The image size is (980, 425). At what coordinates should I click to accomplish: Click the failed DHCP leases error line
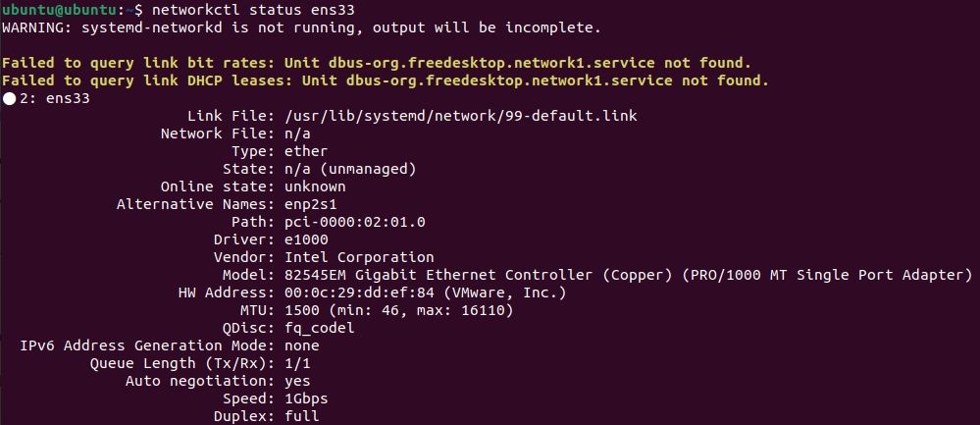pyautogui.click(x=385, y=80)
